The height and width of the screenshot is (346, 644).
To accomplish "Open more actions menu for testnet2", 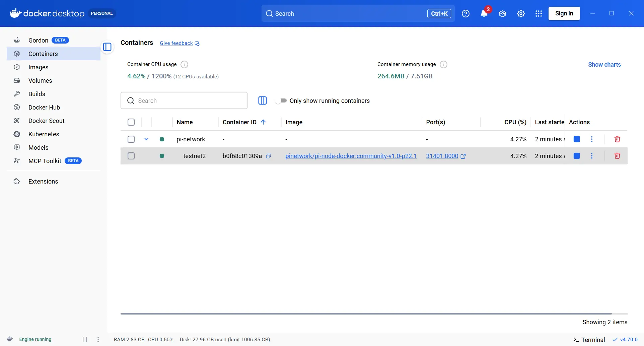I will [x=592, y=156].
